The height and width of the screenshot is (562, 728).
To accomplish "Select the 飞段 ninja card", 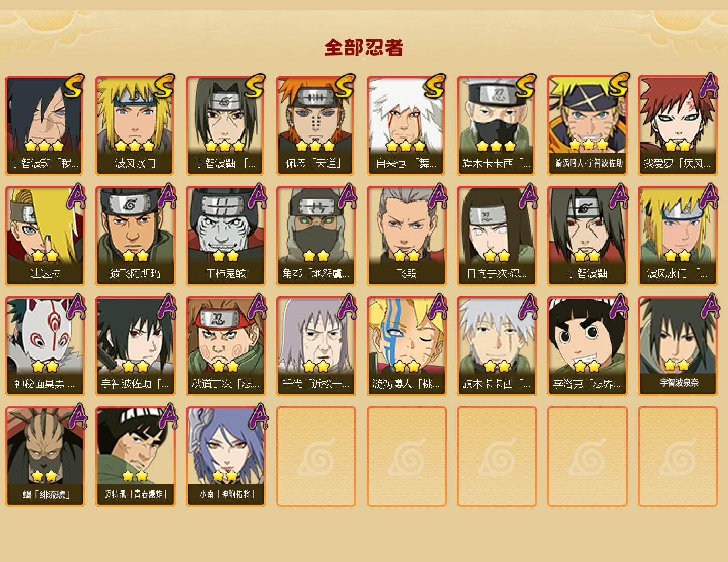I will 407,236.
